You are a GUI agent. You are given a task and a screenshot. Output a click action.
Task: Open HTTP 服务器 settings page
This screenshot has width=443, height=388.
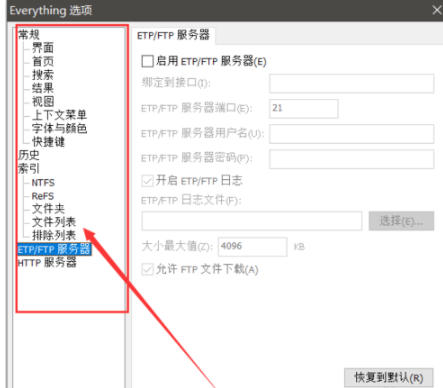pyautogui.click(x=47, y=263)
